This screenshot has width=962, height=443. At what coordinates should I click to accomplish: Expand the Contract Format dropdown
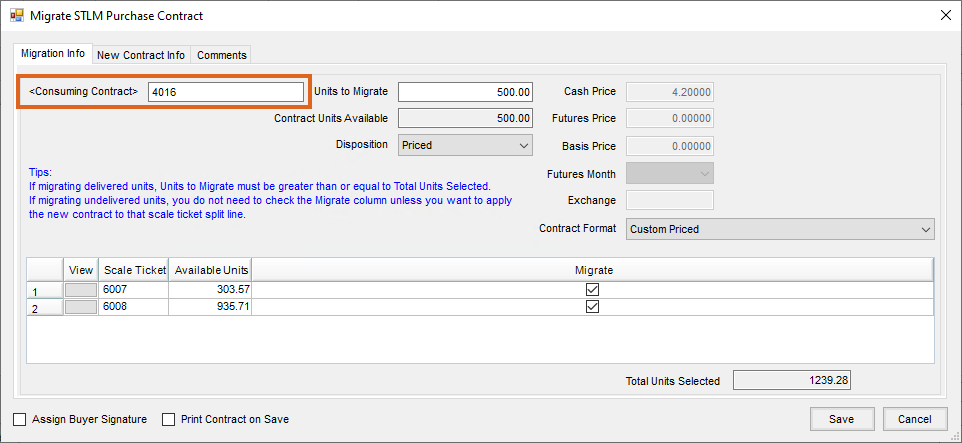point(780,229)
